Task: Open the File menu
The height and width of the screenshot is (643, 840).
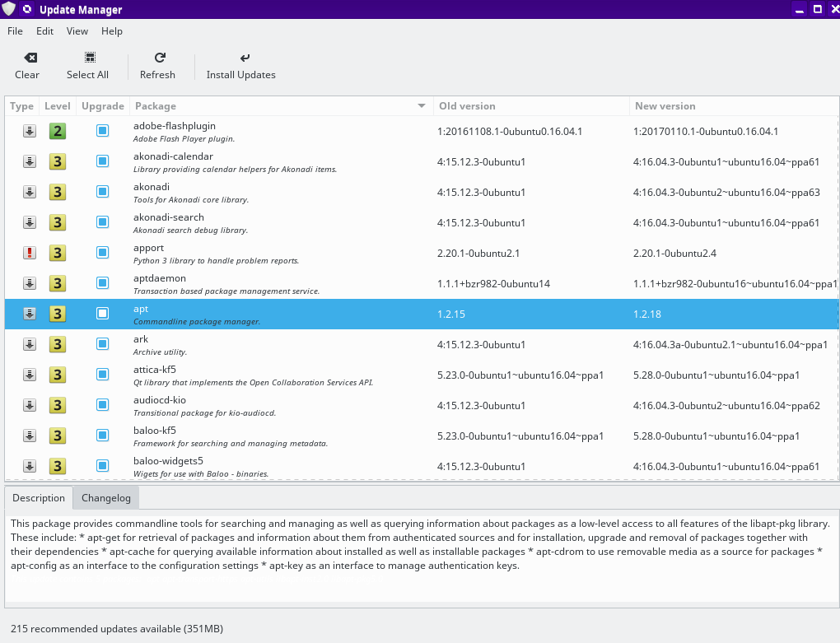Action: [x=15, y=31]
